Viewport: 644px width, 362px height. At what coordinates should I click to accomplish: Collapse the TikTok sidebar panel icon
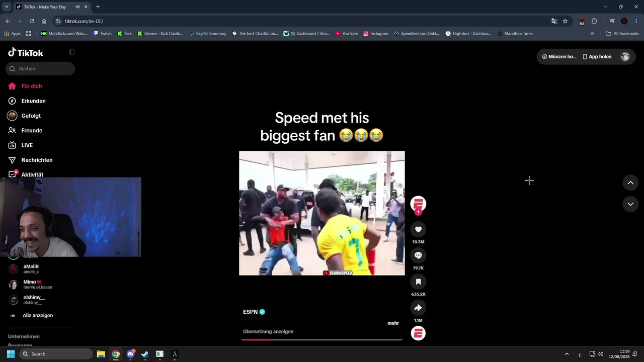pos(72,52)
